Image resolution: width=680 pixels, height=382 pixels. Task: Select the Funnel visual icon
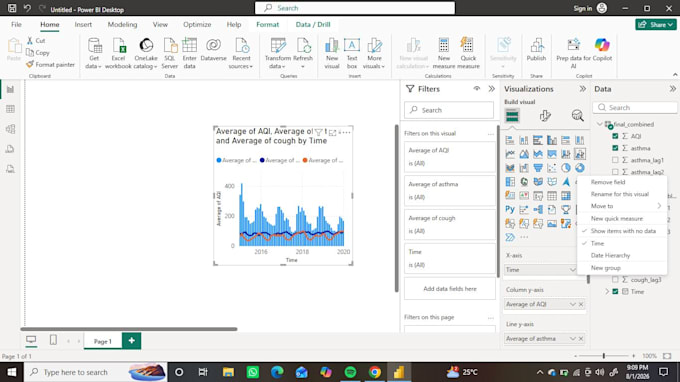(x=538, y=168)
